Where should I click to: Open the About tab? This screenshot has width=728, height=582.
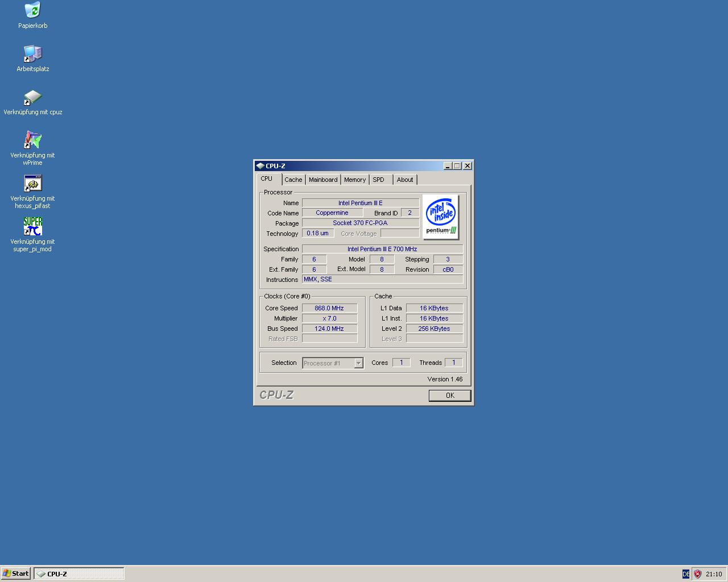tap(405, 180)
